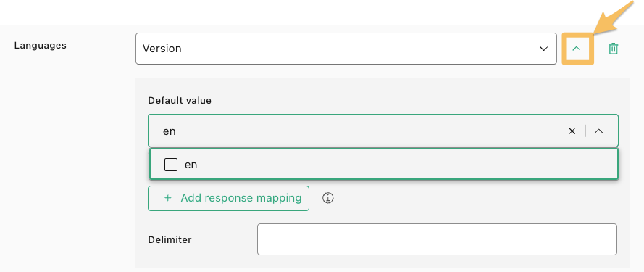Collapse the Version settings with highlighted chevron

pyautogui.click(x=577, y=49)
